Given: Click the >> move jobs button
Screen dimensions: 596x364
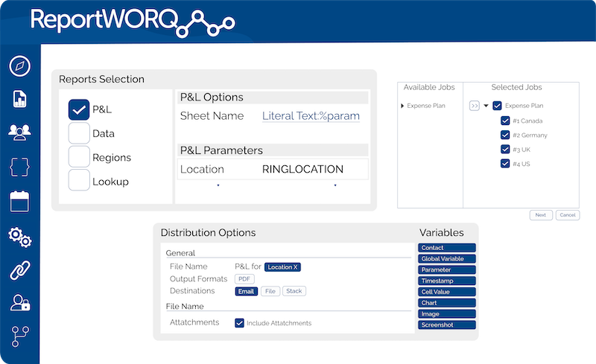Looking at the screenshot, I should [475, 106].
